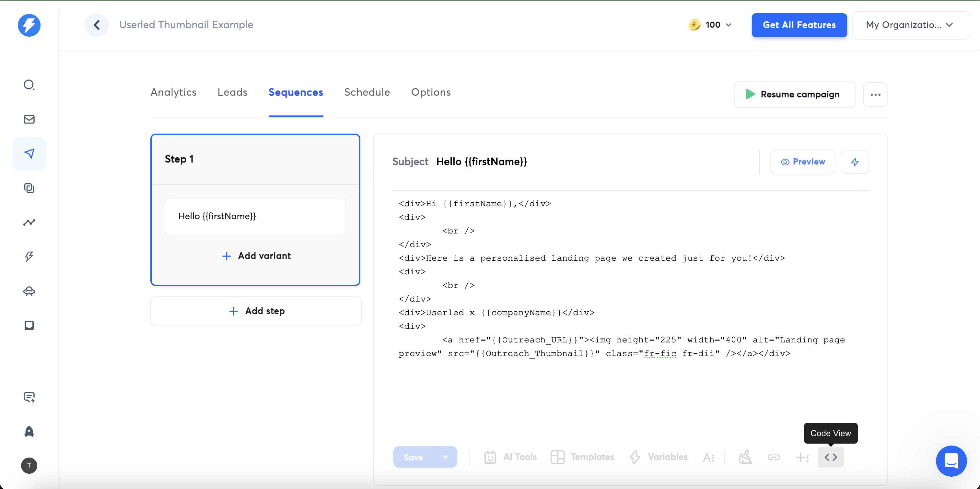Open the analytics trend-line sidebar icon

(x=29, y=222)
